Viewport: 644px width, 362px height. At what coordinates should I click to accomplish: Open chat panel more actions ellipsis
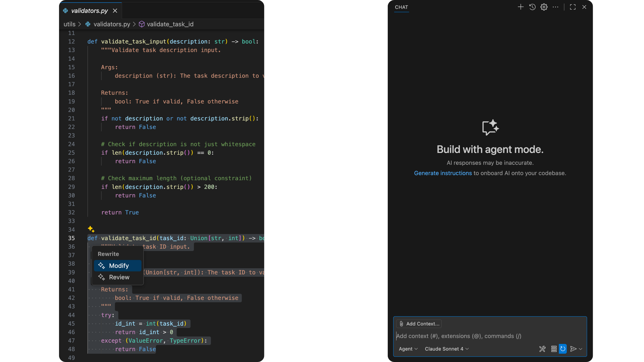pyautogui.click(x=555, y=7)
